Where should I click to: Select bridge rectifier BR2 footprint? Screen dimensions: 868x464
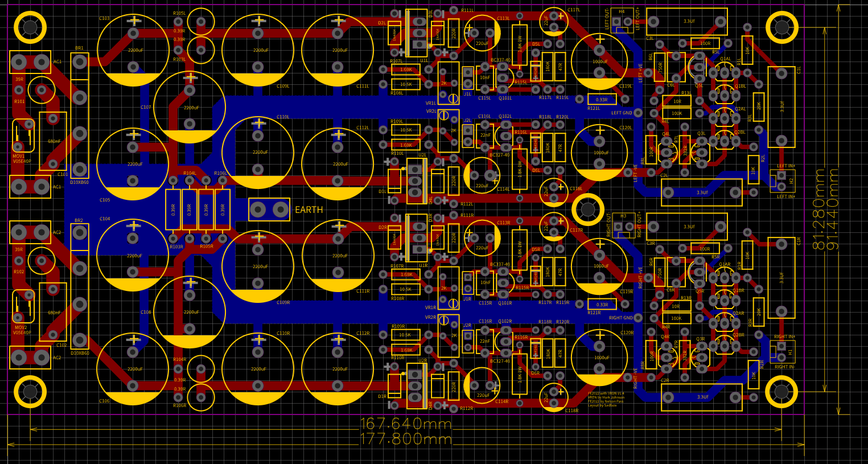pyautogui.click(x=80, y=287)
